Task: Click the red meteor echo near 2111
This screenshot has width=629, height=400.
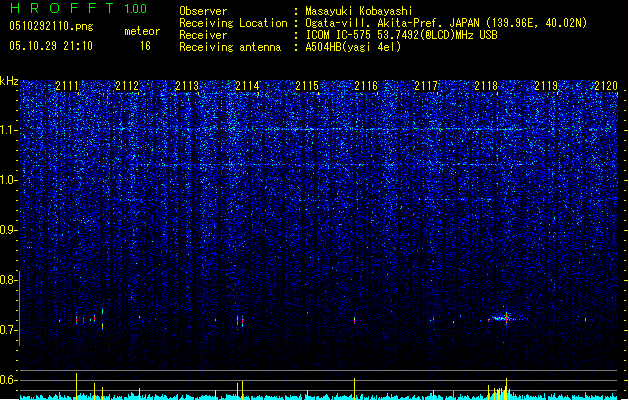Action: pos(76,320)
